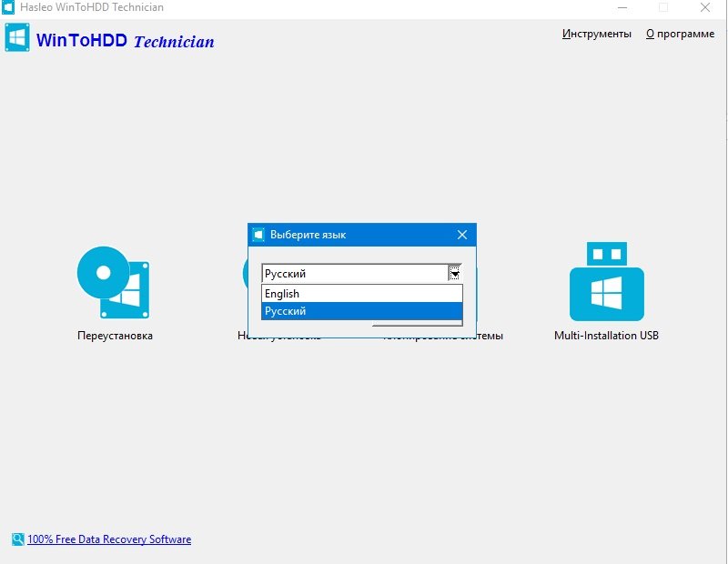Open Multi-Installation USB drive icon
This screenshot has width=728, height=564.
(x=606, y=281)
